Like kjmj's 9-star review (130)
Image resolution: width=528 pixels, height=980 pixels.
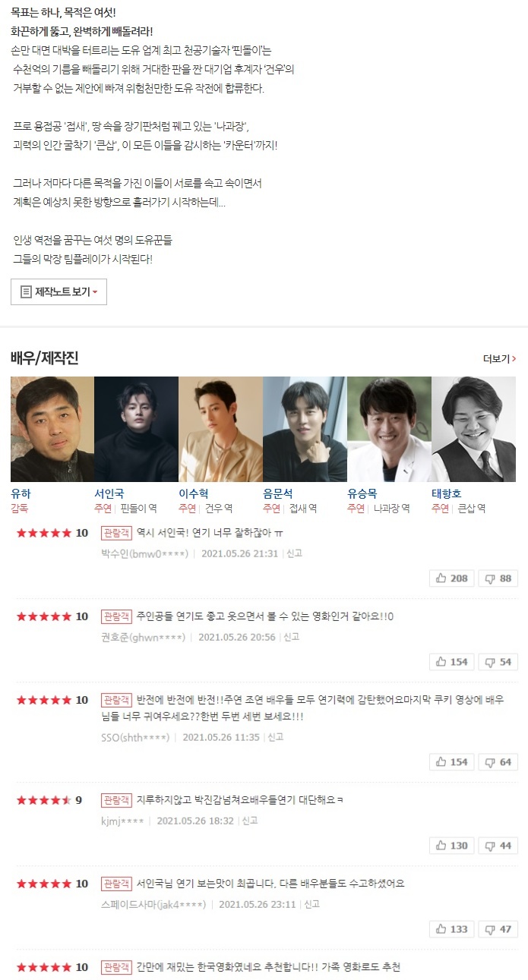452,845
